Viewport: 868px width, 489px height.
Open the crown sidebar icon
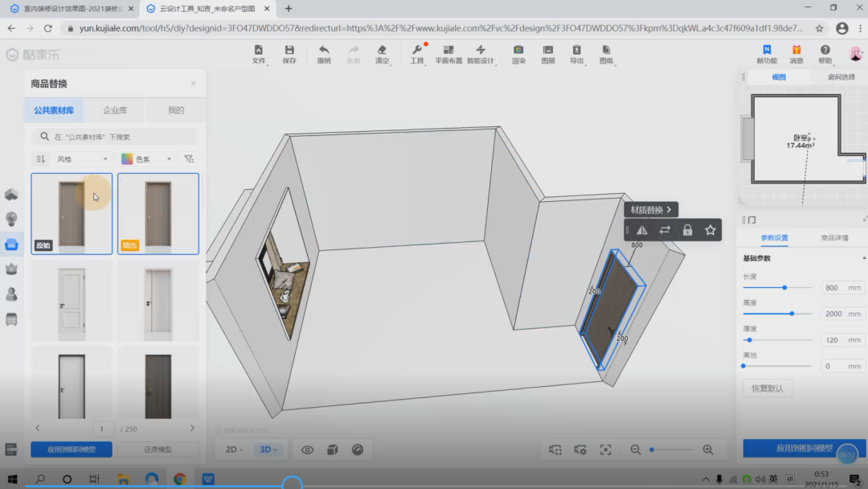tap(11, 269)
